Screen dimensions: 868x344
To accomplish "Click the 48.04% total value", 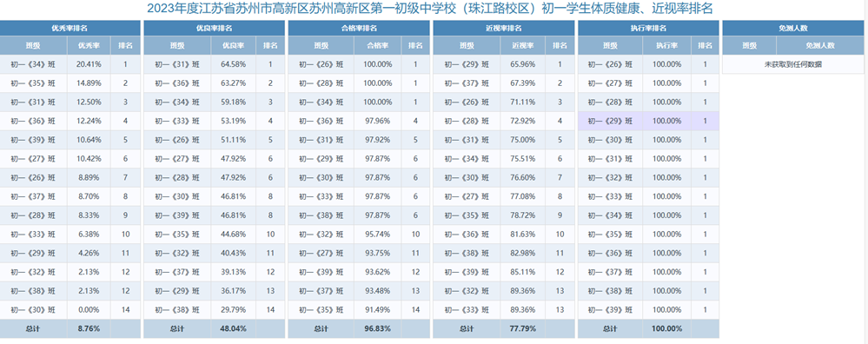I will pos(233,328).
